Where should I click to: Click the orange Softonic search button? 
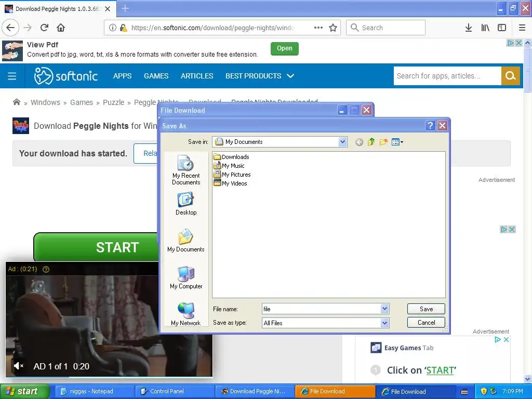click(510, 76)
